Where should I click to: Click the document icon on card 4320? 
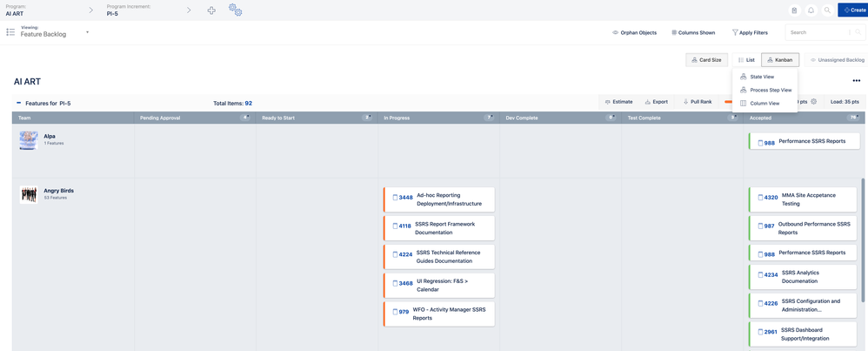click(x=760, y=198)
